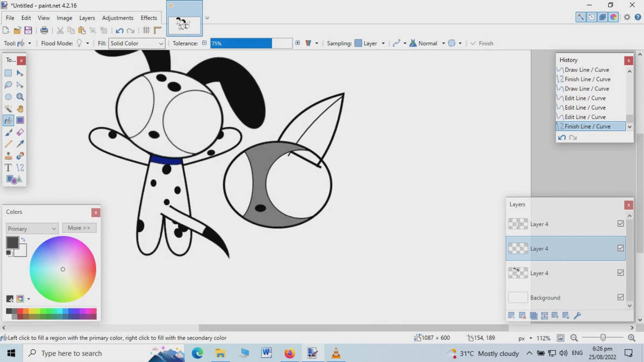Screen dimensions: 644x362
Task: Click the Tolerance 75% slider bar
Action: (x=251, y=43)
